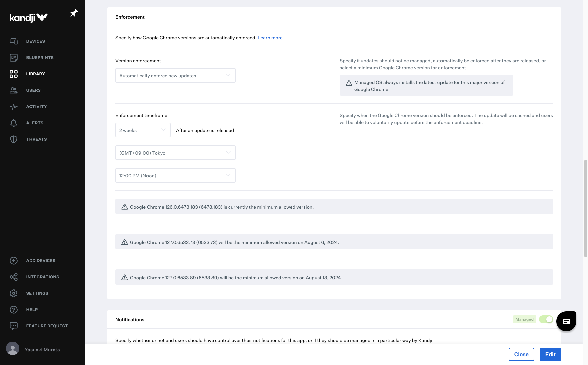Follow the Learn more link

(272, 38)
